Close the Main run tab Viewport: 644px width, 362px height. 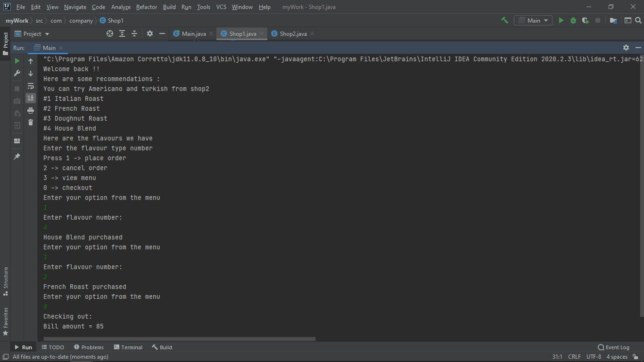[61, 48]
